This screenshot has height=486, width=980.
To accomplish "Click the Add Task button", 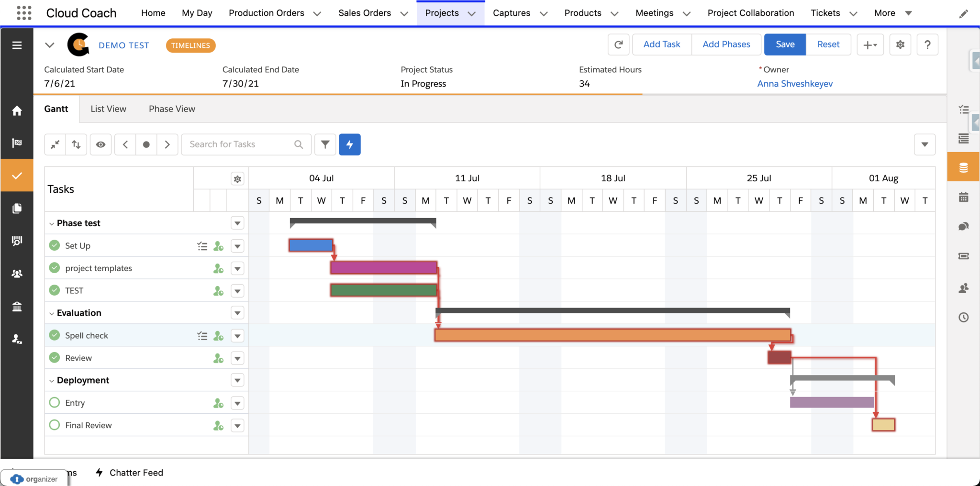I will (x=662, y=44).
